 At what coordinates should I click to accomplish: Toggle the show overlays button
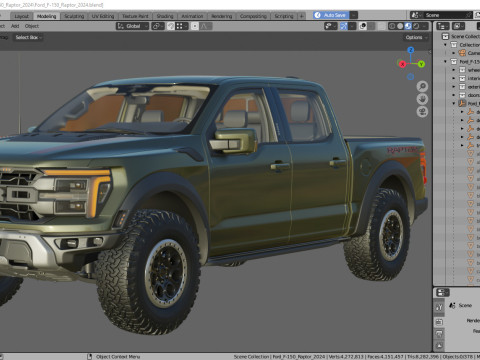(363, 26)
